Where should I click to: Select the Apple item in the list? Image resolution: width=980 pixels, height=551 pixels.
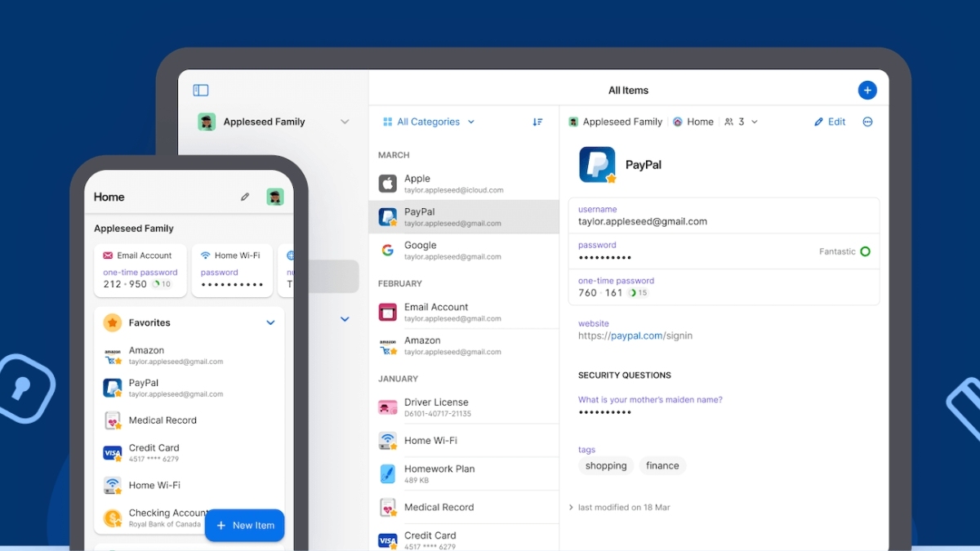pos(464,184)
